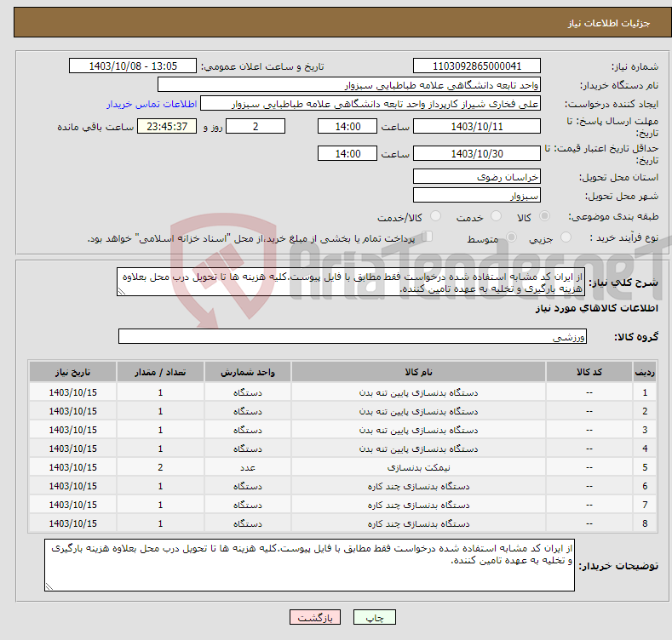
Task: Click the واحد شمارش column header
Action: click(248, 372)
